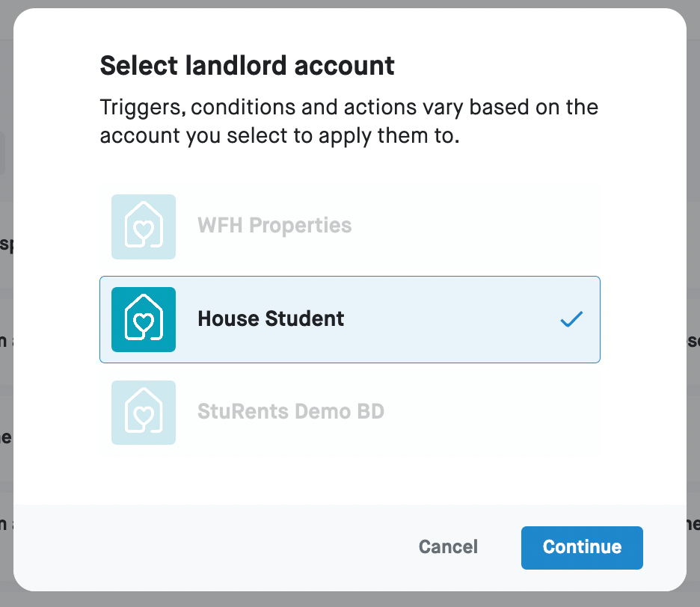This screenshot has width=700, height=607.
Task: Click the WFH Properties house-heart logo
Action: tap(144, 227)
